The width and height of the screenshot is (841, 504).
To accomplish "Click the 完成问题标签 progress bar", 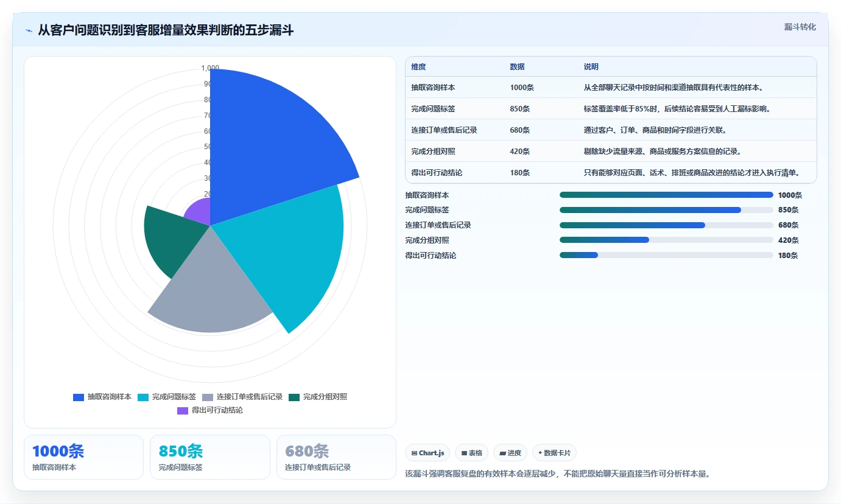I will click(x=666, y=210).
